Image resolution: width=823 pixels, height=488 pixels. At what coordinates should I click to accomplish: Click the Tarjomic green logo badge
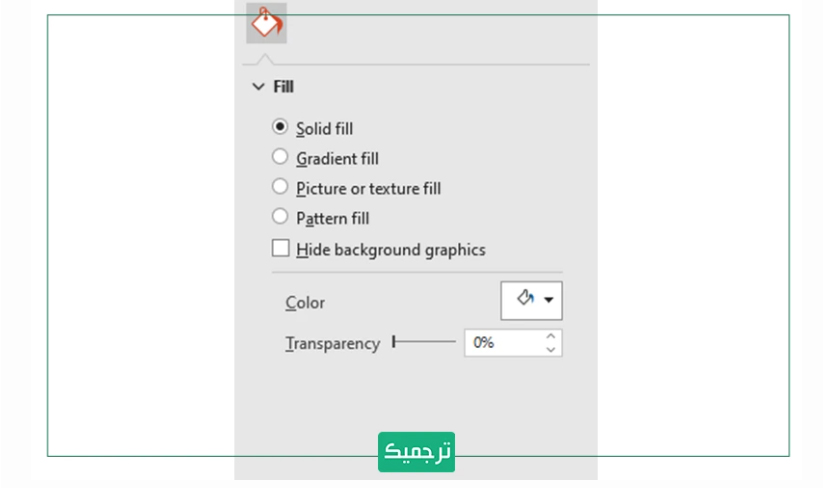(x=416, y=452)
